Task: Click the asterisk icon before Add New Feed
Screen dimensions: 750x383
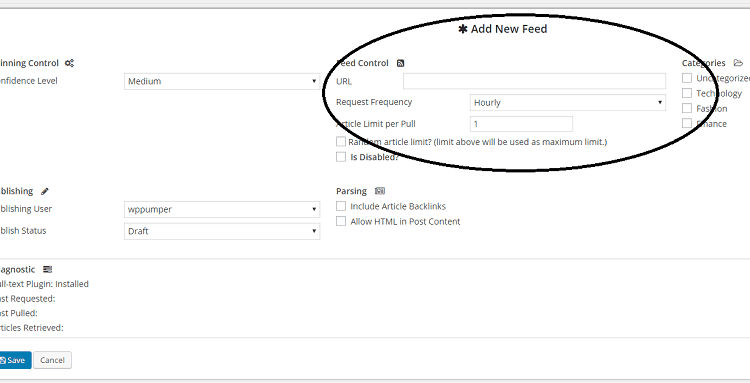Action: pyautogui.click(x=463, y=29)
